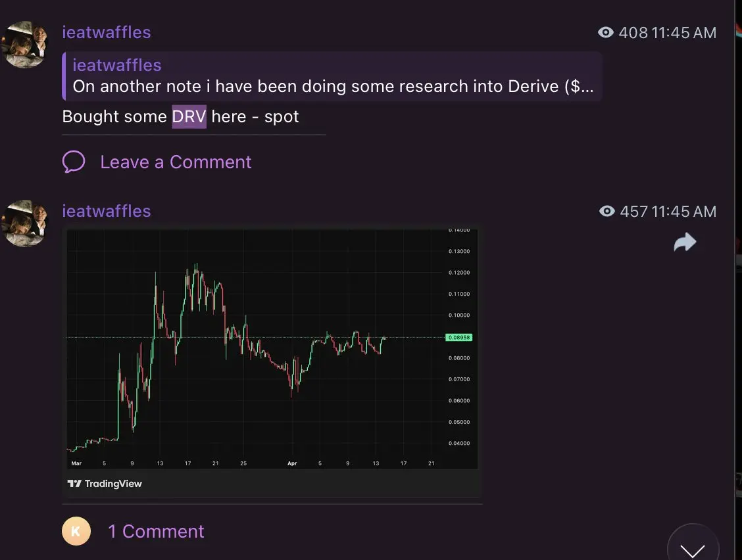Click the Mar label on the chart axis
This screenshot has height=560, width=742.
pyautogui.click(x=76, y=463)
